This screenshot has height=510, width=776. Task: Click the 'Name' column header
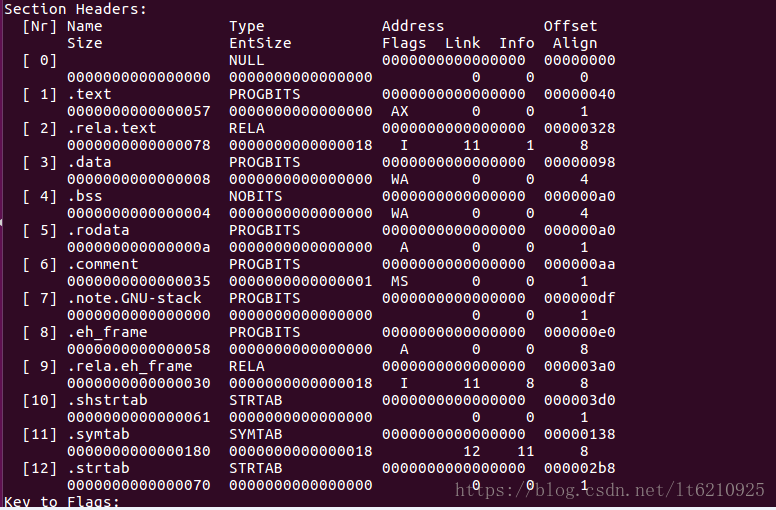coord(85,26)
